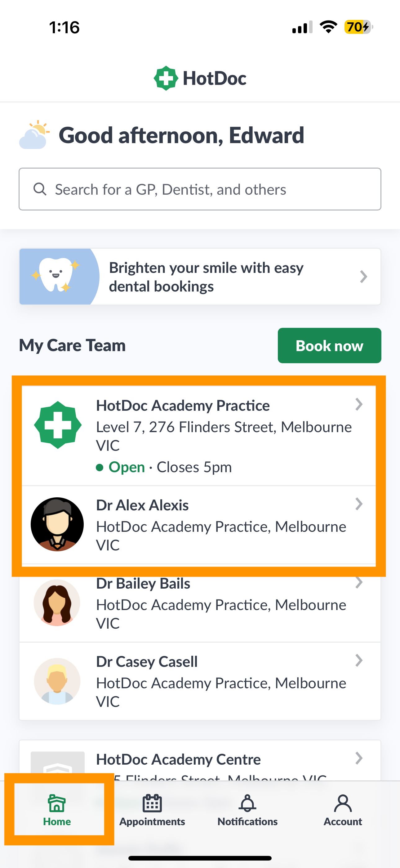Open the Appointments calendar icon
400x868 pixels.
tap(152, 803)
